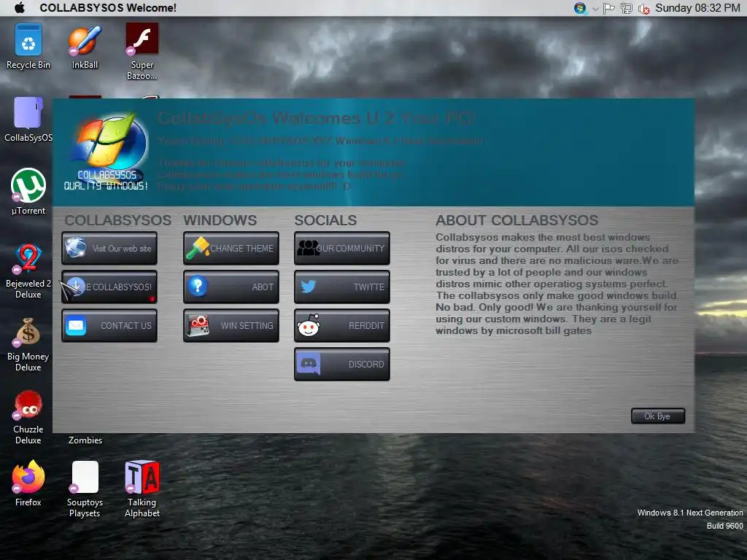
Task: Open WIN SETTING button
Action: [231, 325]
